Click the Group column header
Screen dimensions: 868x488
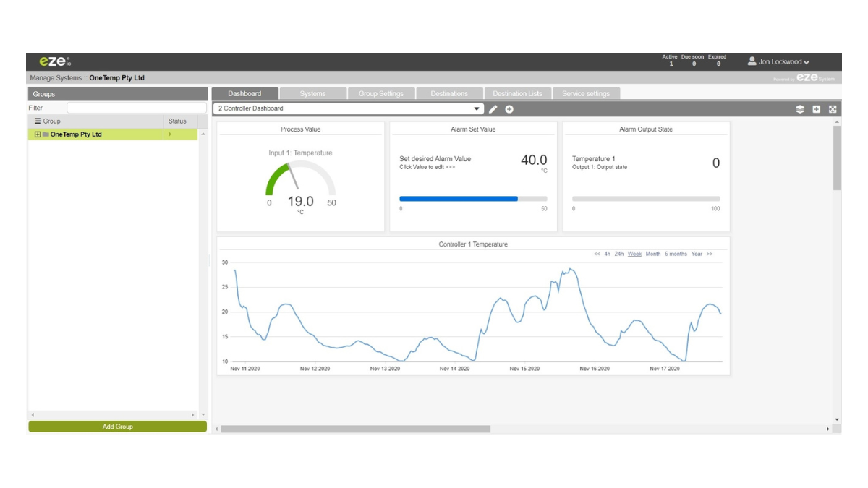coord(95,121)
